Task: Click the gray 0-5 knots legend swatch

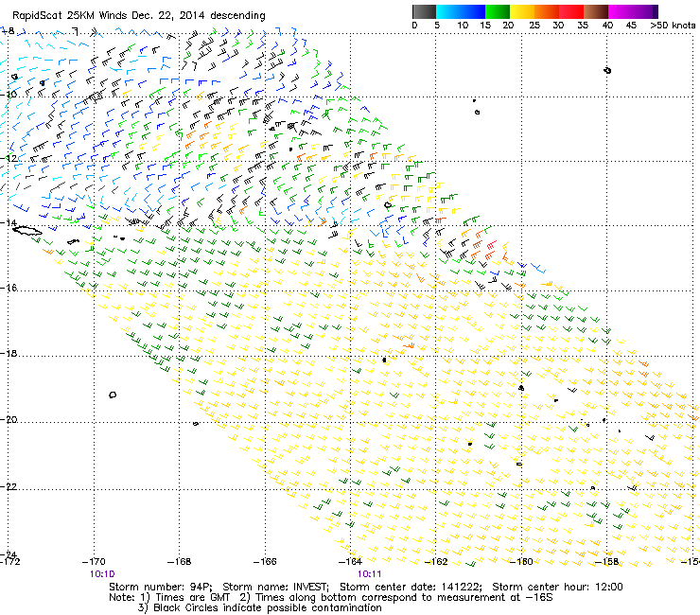Action: [x=424, y=11]
